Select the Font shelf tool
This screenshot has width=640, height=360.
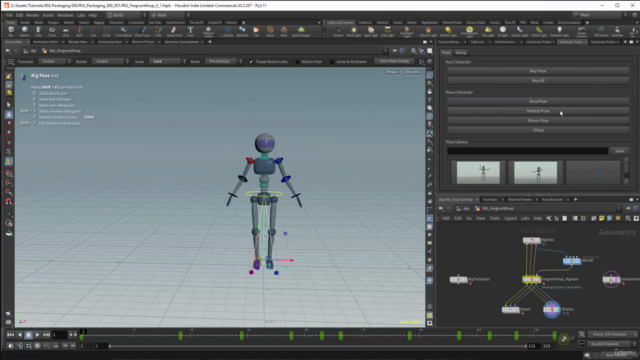[x=190, y=31]
